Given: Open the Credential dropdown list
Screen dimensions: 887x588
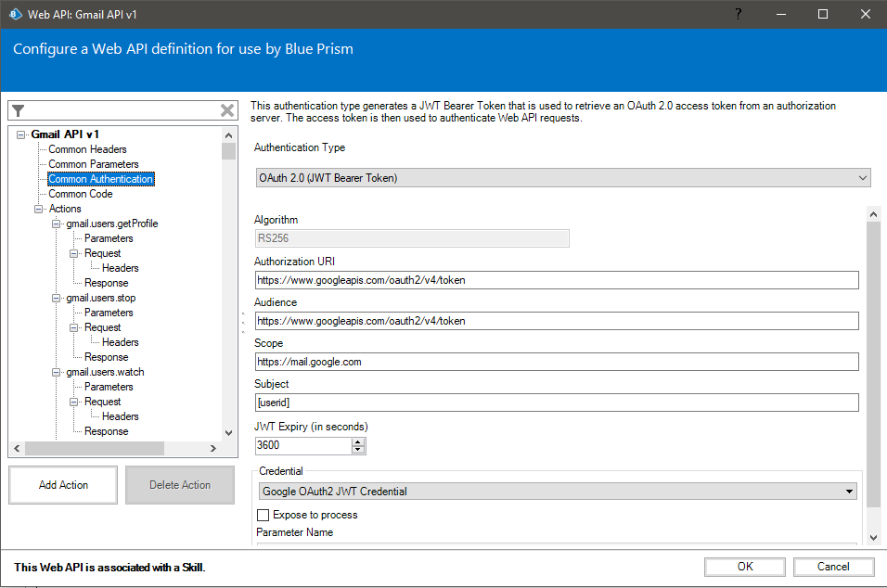Looking at the screenshot, I should [x=849, y=492].
